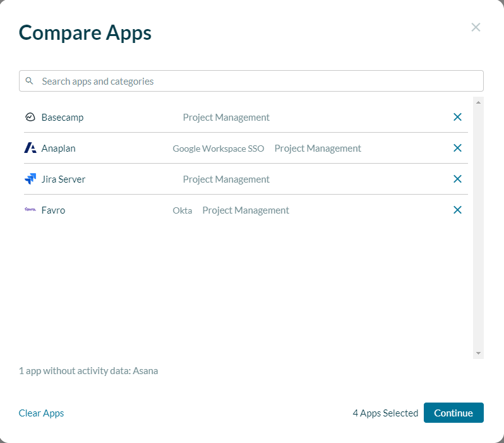Select the Jira Server app name
This screenshot has width=504, height=443.
pyautogui.click(x=63, y=179)
